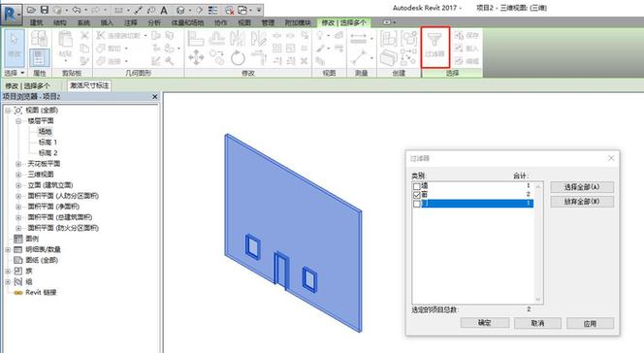
Task: Open the 建筑 ribbon tab
Action: (x=37, y=22)
